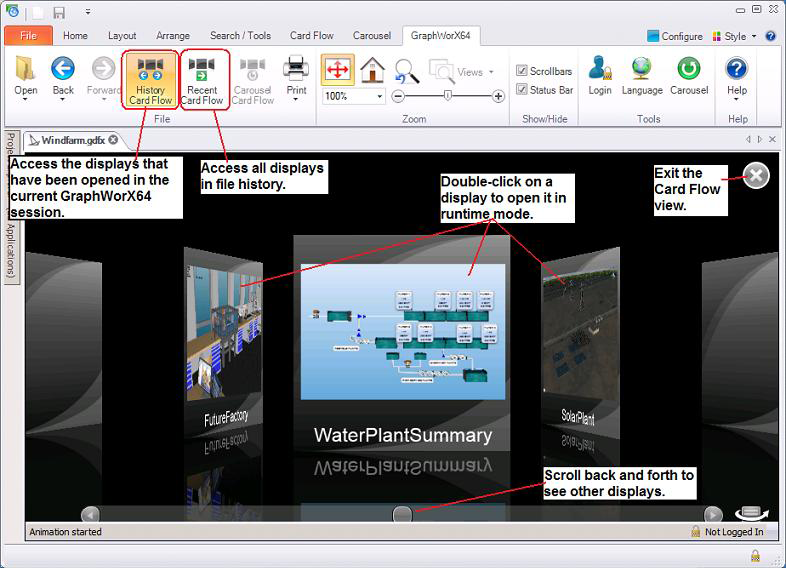786x568 pixels.
Task: Click the zoom slider handle
Action: pyautogui.click(x=447, y=96)
